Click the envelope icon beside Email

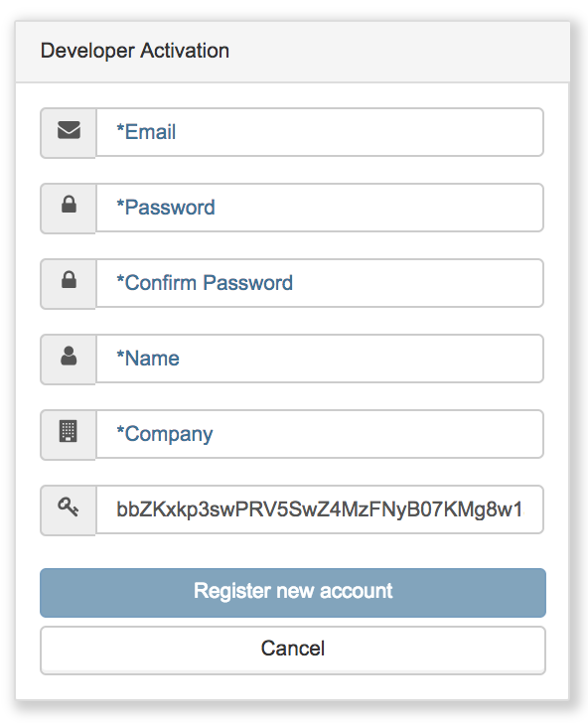pos(69,130)
